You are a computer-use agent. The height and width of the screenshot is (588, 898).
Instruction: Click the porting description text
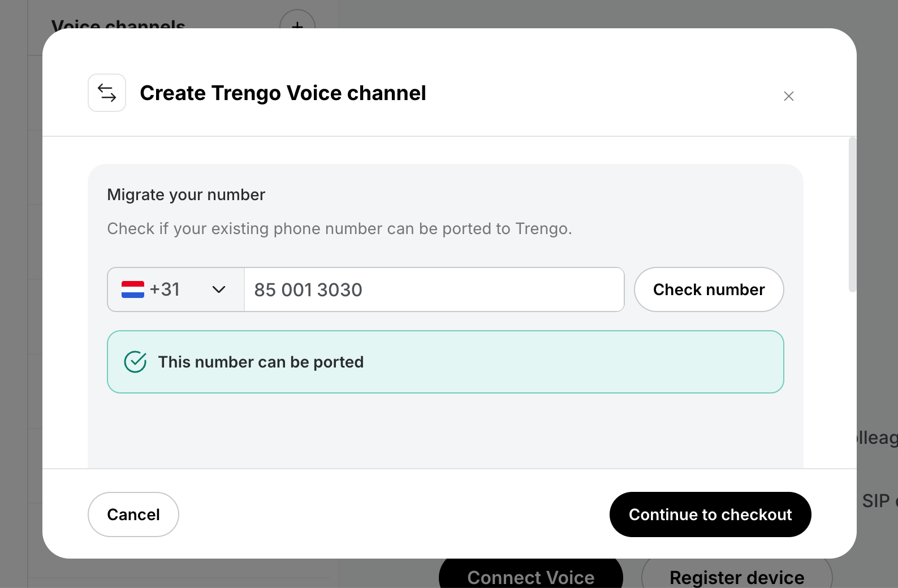tap(340, 228)
